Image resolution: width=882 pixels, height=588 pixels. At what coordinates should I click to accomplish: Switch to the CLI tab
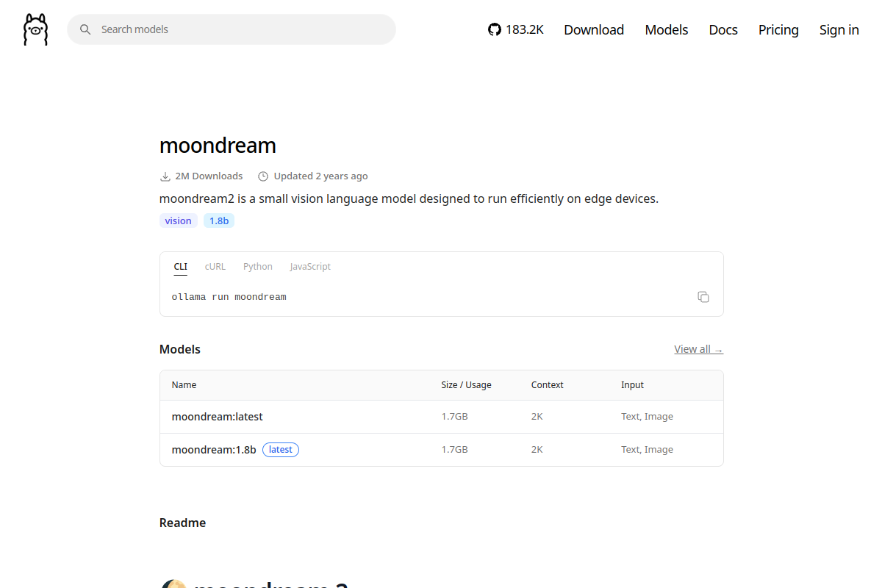coord(180,267)
